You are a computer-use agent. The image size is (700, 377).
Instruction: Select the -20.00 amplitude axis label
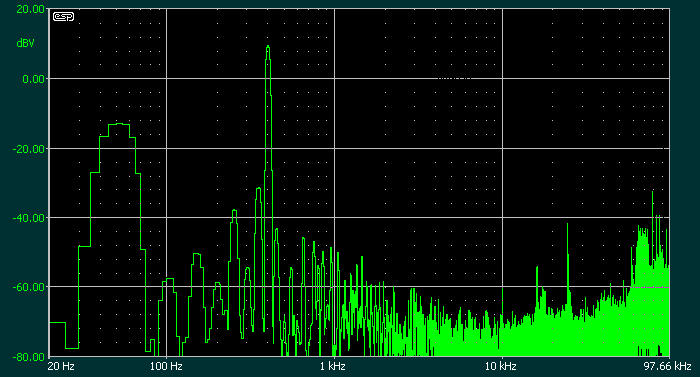[29, 149]
